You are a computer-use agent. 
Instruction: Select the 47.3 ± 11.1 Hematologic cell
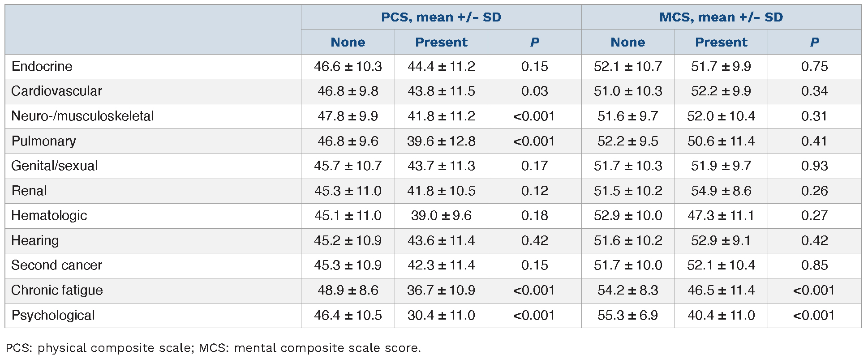point(721,216)
